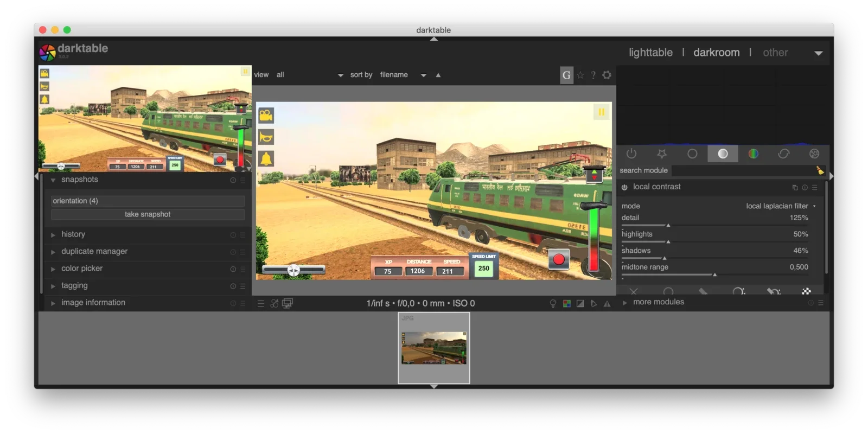
Task: Show favourite modules using the star tab
Action: point(662,154)
